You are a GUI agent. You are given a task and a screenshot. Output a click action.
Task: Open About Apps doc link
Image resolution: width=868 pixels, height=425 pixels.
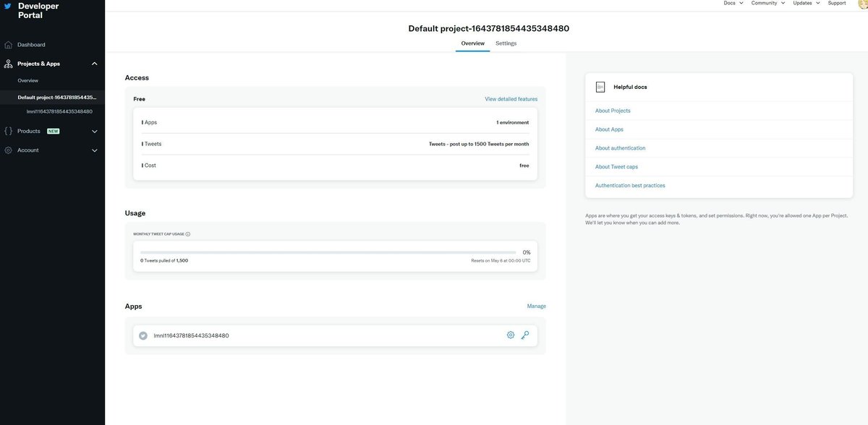pos(609,129)
